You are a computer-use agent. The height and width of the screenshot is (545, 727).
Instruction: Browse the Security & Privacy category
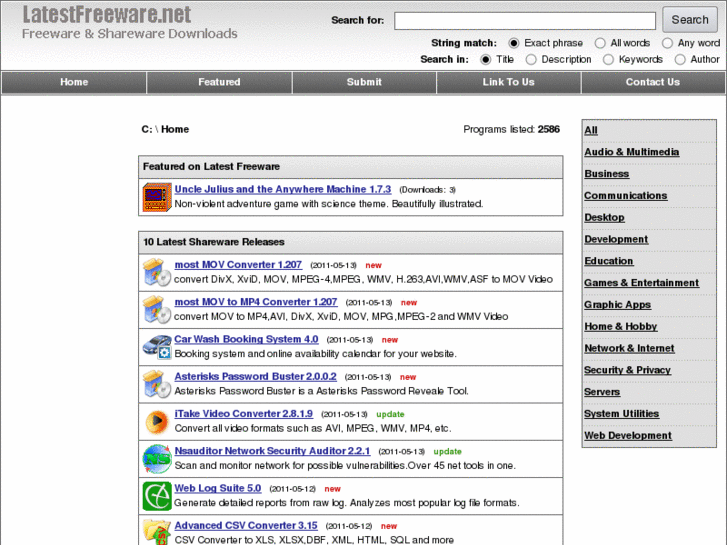(x=627, y=370)
